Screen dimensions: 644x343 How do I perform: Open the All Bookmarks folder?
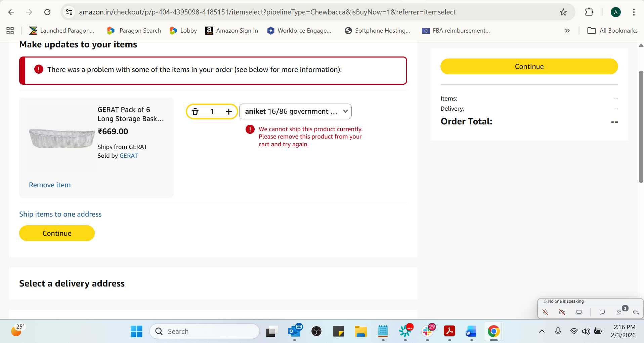(612, 31)
